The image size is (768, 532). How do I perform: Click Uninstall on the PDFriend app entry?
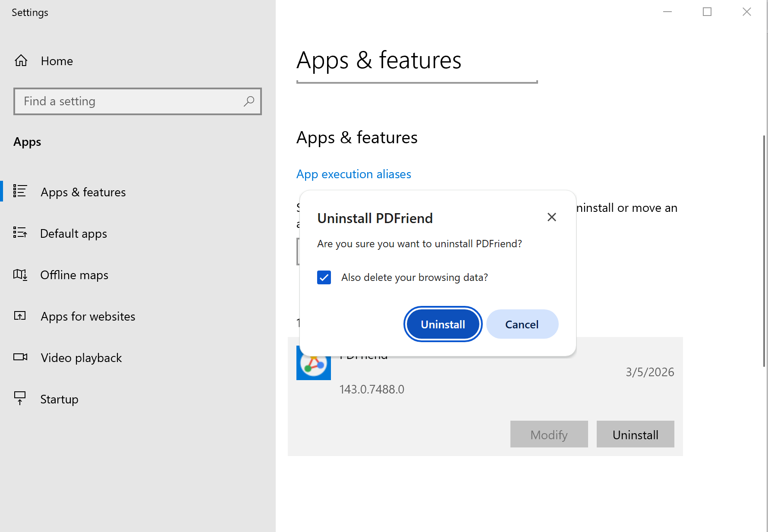(635, 434)
